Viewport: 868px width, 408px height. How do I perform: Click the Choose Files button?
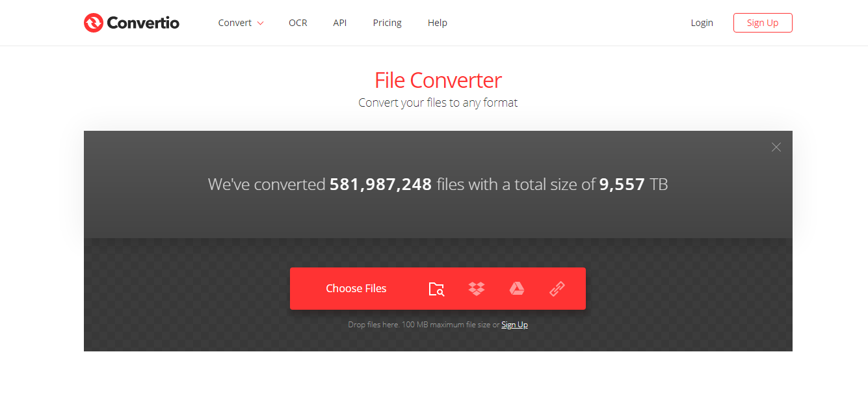click(356, 288)
